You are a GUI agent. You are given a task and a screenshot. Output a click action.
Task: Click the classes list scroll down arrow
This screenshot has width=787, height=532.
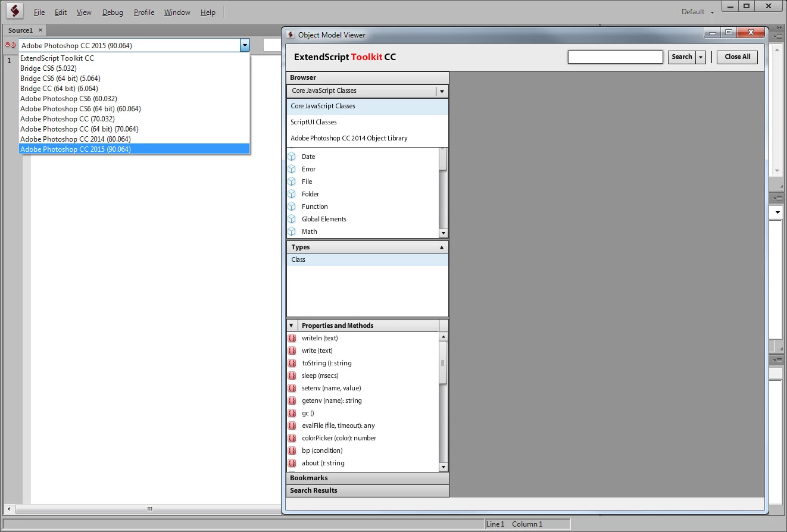click(x=443, y=233)
